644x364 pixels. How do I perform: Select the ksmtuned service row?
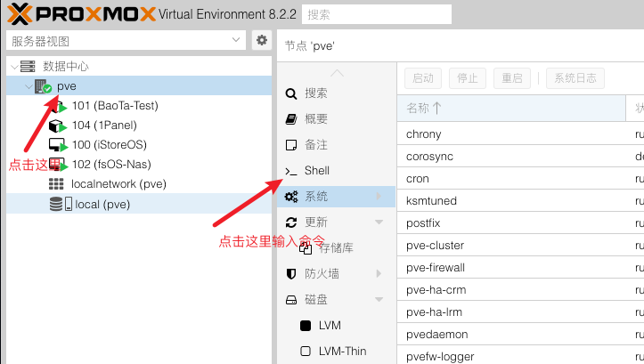(520, 200)
